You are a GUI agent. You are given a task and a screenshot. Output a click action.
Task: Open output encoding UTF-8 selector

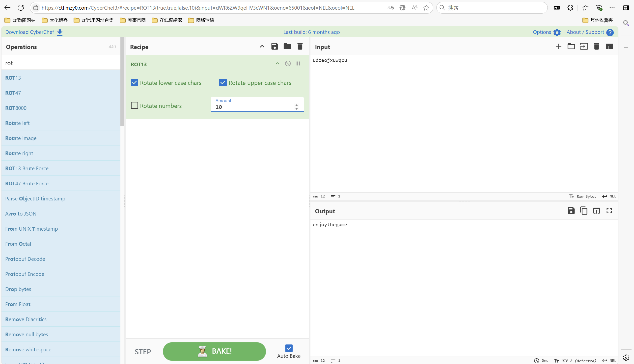click(x=575, y=361)
